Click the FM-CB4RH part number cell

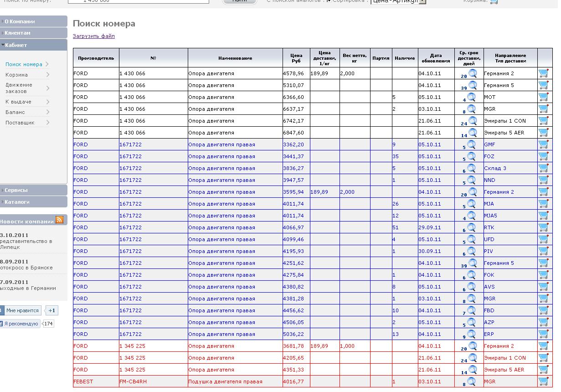[x=153, y=382]
